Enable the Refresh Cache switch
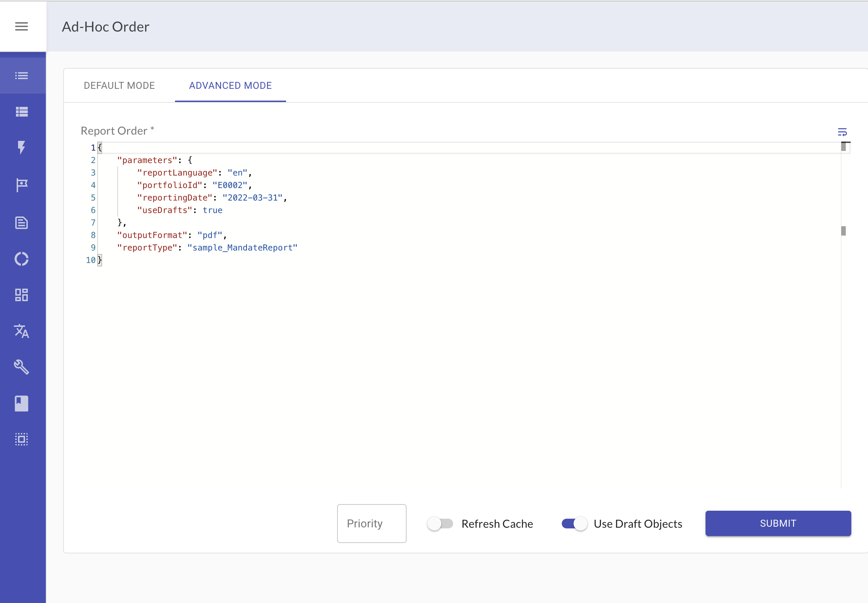This screenshot has width=868, height=603. [x=440, y=524]
